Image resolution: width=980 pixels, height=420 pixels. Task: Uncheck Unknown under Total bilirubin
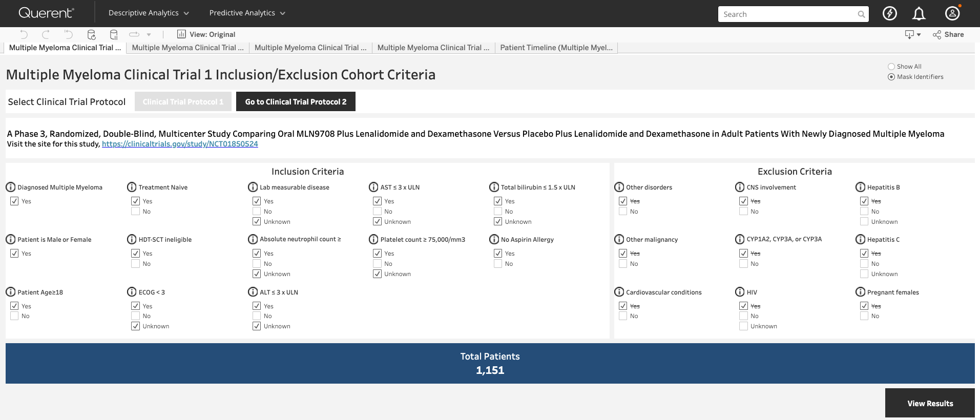[x=498, y=221]
